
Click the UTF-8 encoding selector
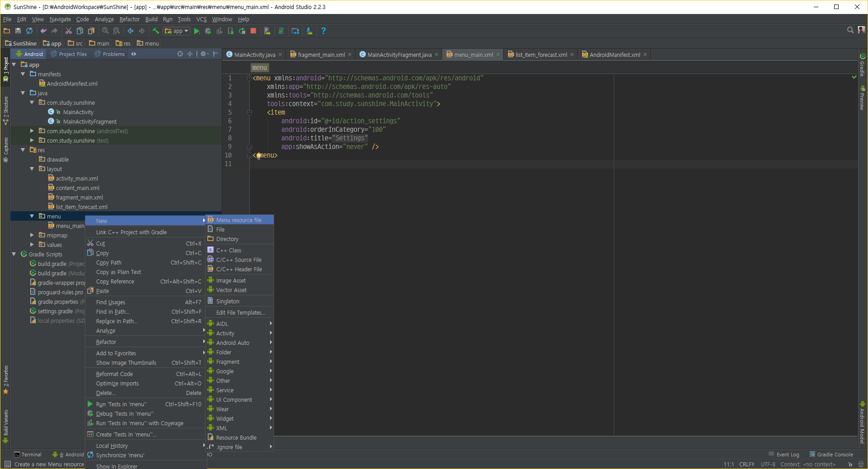[768, 464]
